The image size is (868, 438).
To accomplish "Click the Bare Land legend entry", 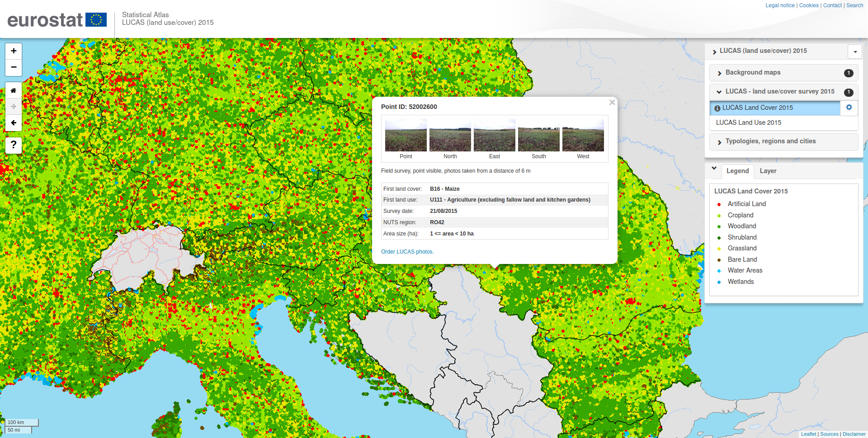I will 742,259.
